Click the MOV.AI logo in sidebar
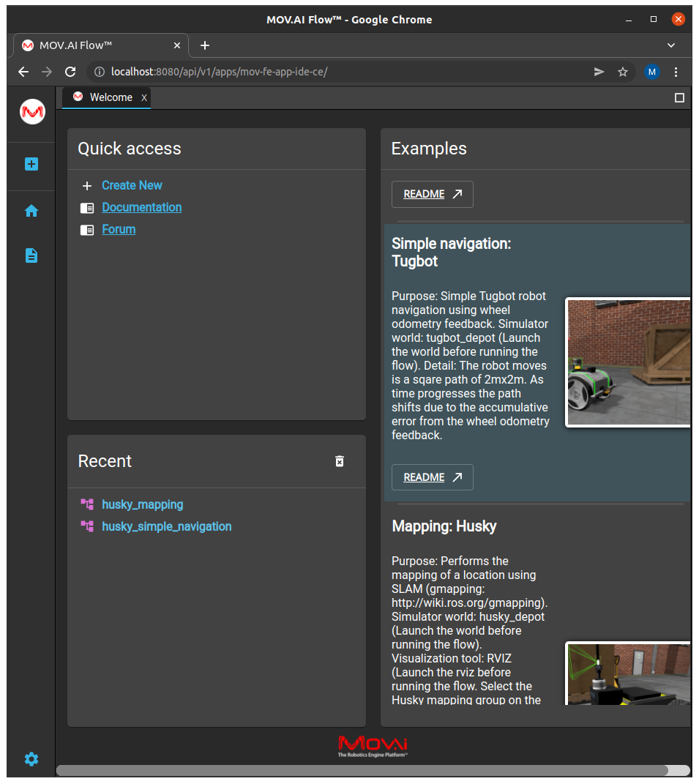Viewport: 699px width, 784px height. tap(32, 111)
